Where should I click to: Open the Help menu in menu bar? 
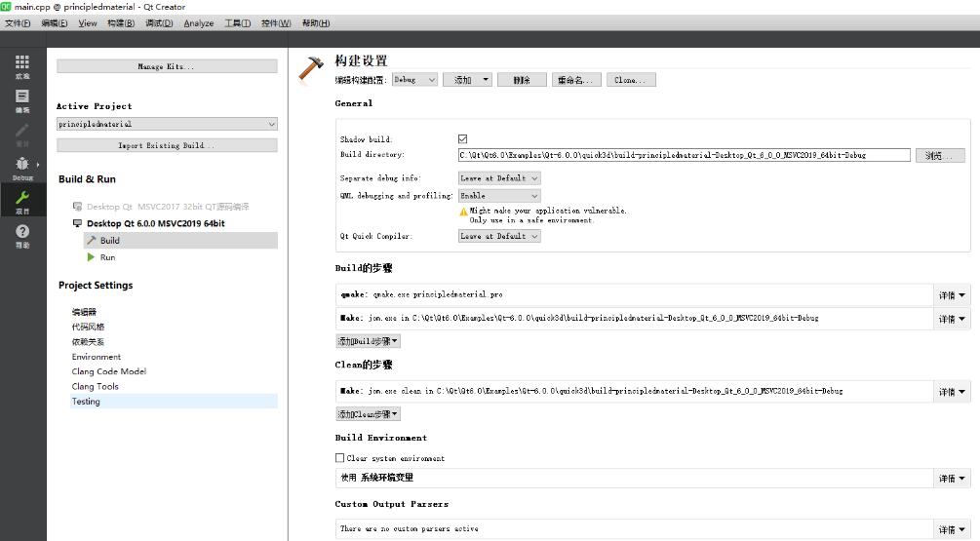pos(316,23)
